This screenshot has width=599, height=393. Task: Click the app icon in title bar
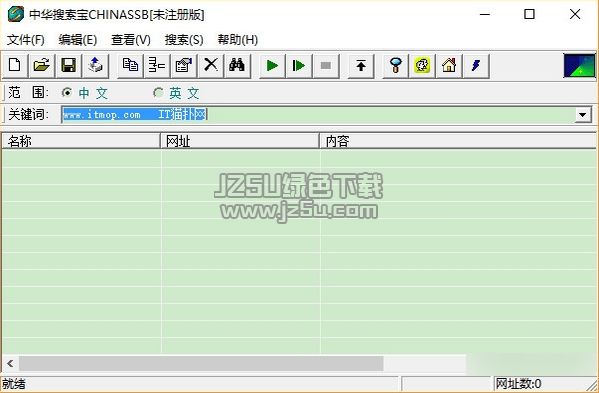[x=16, y=15]
